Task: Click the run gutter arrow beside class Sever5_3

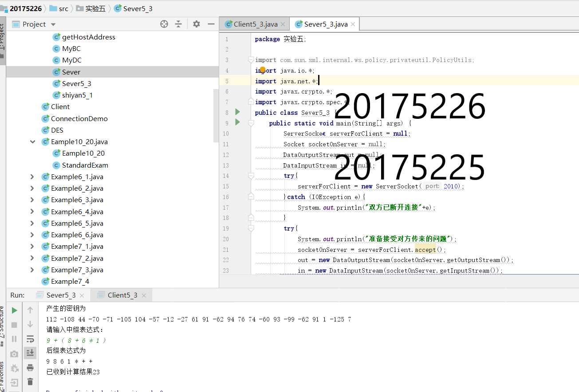Action: click(x=237, y=112)
